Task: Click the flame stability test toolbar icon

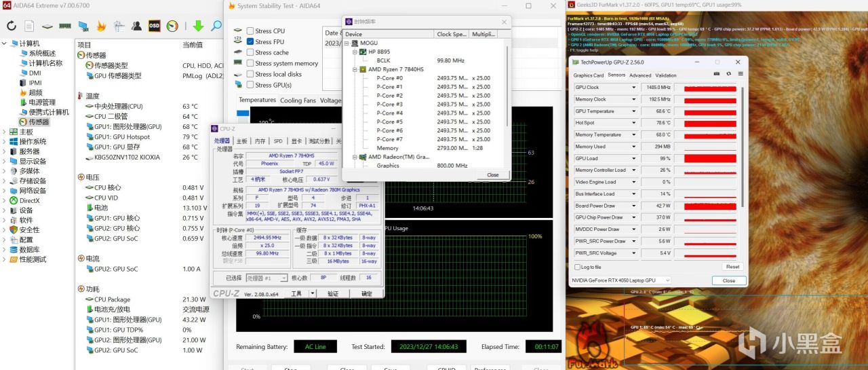Action: tap(101, 26)
